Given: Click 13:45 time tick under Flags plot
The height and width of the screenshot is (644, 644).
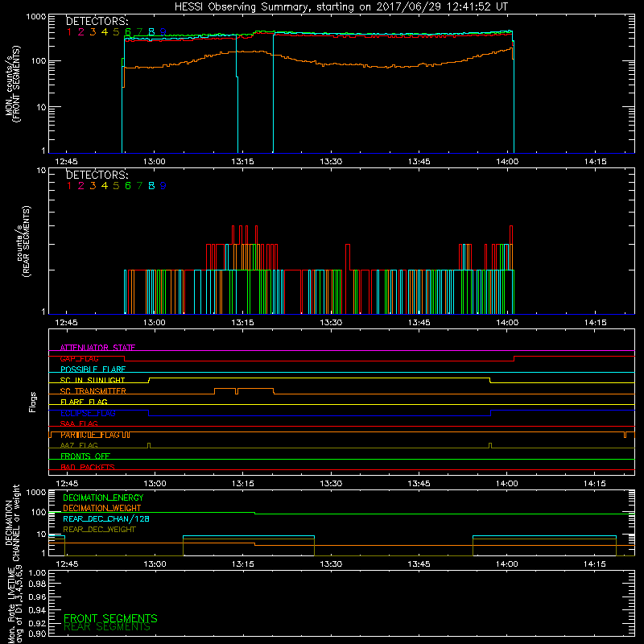Looking at the screenshot, I should tap(419, 484).
